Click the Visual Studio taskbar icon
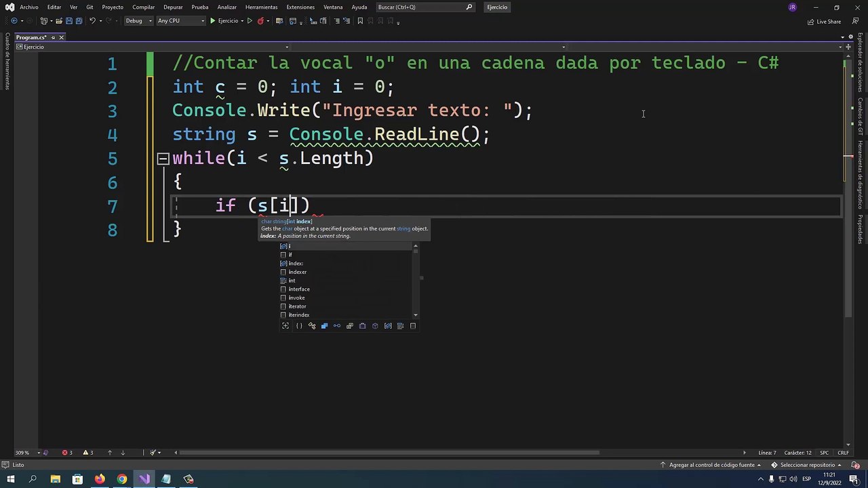The height and width of the screenshot is (488, 868). pos(144,479)
